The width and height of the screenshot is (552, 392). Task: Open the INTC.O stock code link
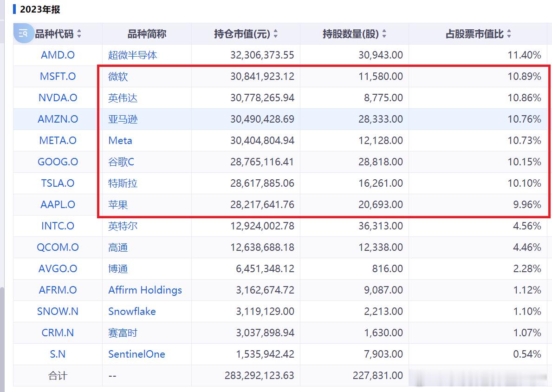click(x=58, y=226)
